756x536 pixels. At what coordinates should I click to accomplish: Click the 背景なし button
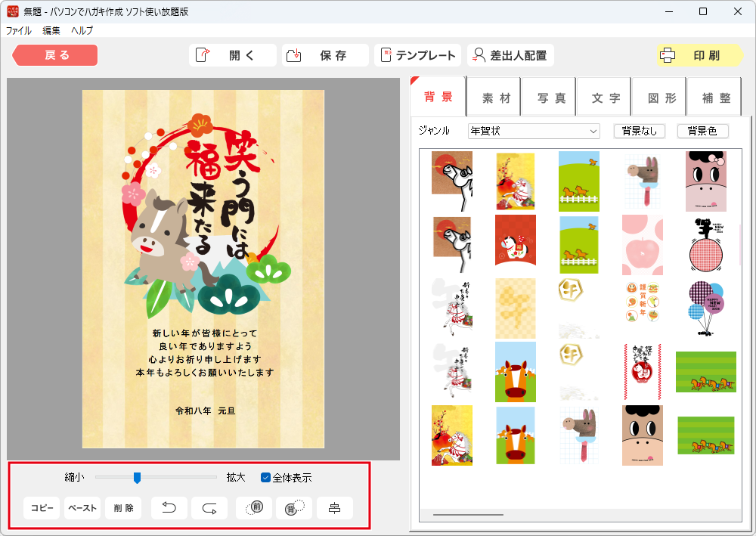point(640,131)
